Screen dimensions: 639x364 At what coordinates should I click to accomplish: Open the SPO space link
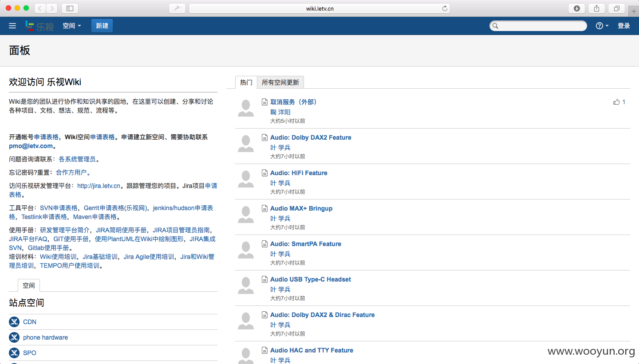(30, 353)
